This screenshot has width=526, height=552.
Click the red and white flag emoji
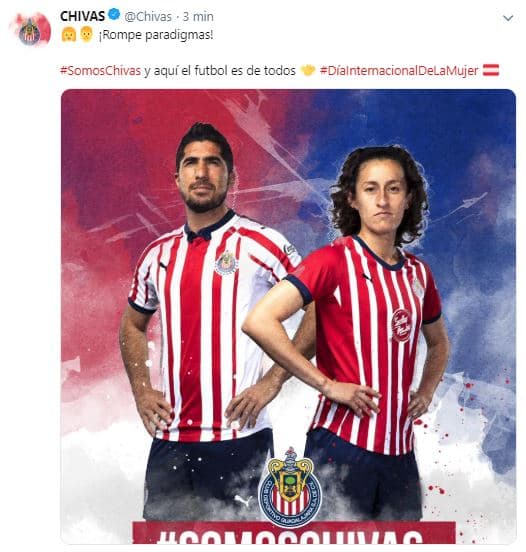click(x=491, y=70)
